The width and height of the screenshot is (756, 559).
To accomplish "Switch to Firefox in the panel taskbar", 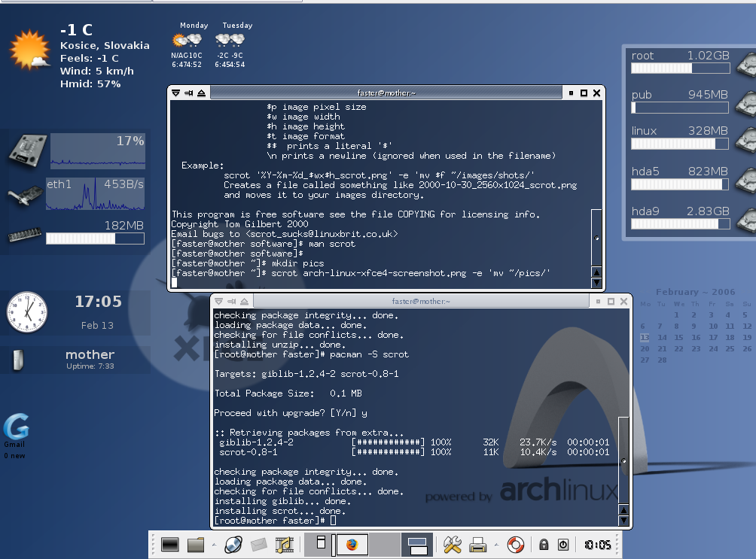I will [x=351, y=544].
